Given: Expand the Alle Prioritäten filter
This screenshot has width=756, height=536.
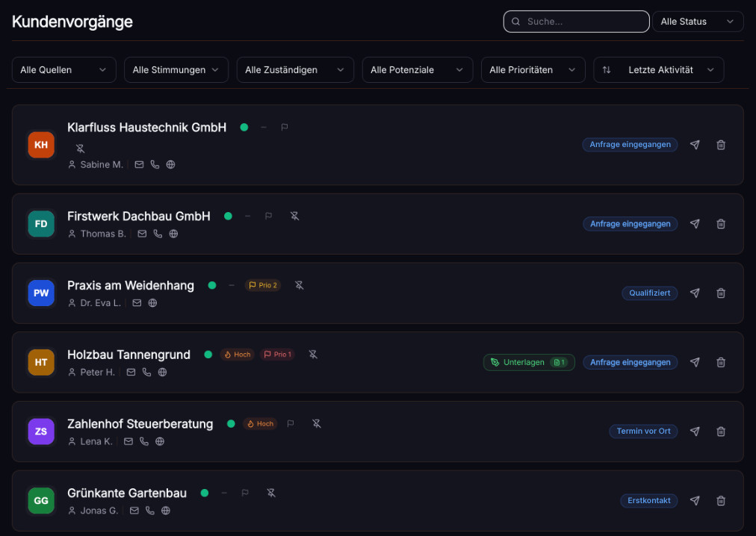Looking at the screenshot, I should click(x=533, y=70).
